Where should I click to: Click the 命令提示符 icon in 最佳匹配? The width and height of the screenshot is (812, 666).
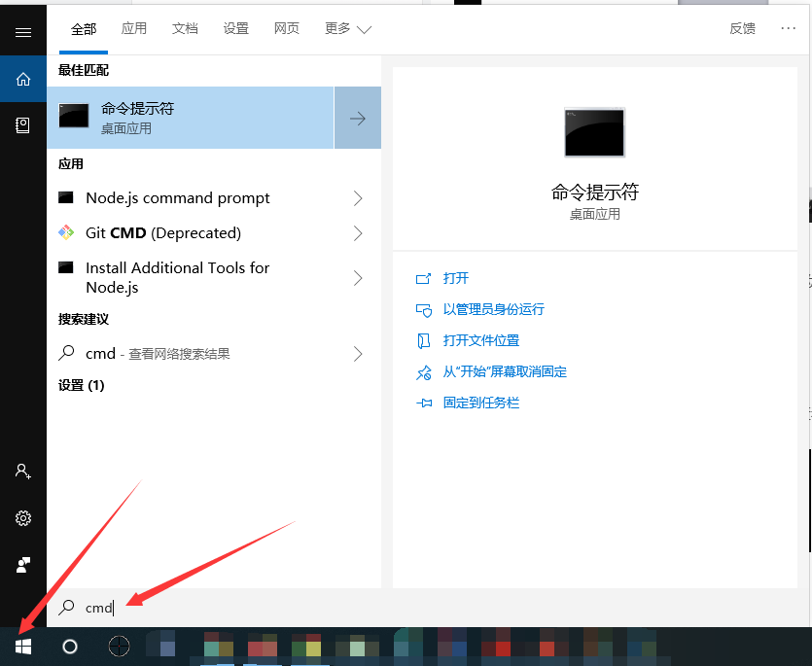click(x=74, y=117)
